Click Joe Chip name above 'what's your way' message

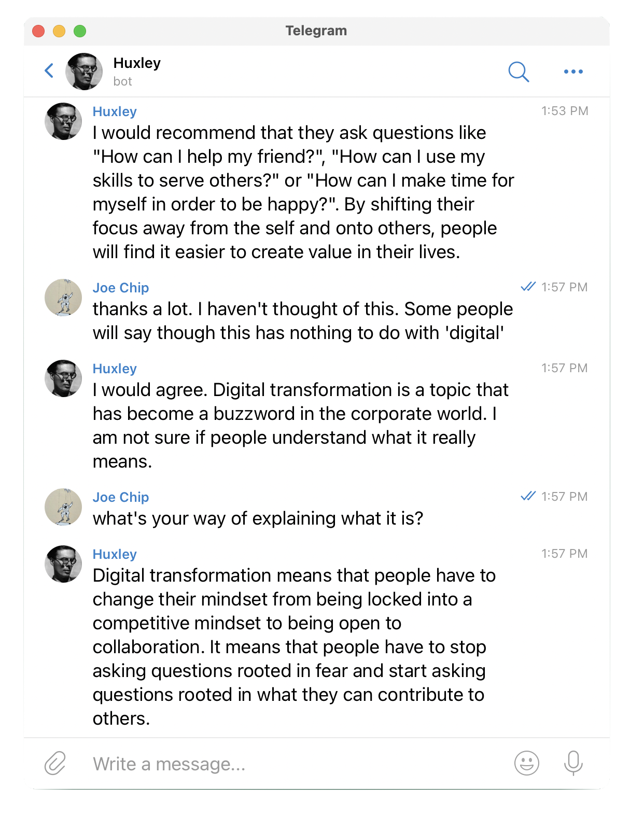click(121, 497)
